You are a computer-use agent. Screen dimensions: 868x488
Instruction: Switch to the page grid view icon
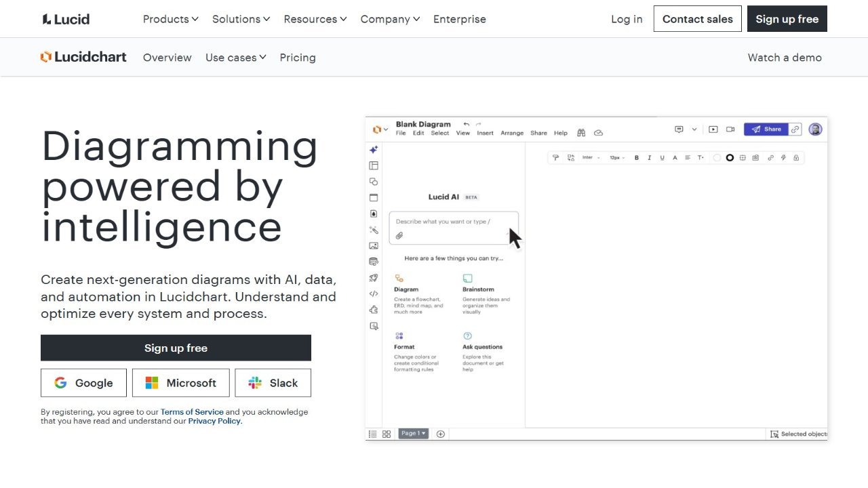point(387,434)
